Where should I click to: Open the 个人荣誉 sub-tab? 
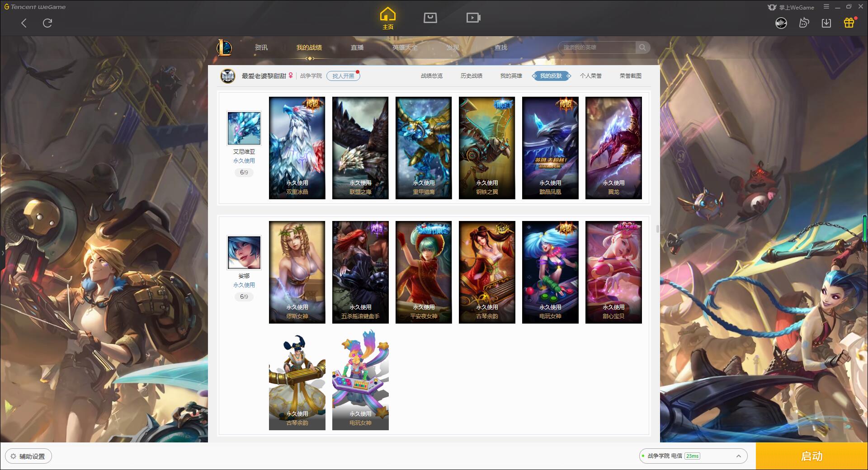tap(591, 76)
